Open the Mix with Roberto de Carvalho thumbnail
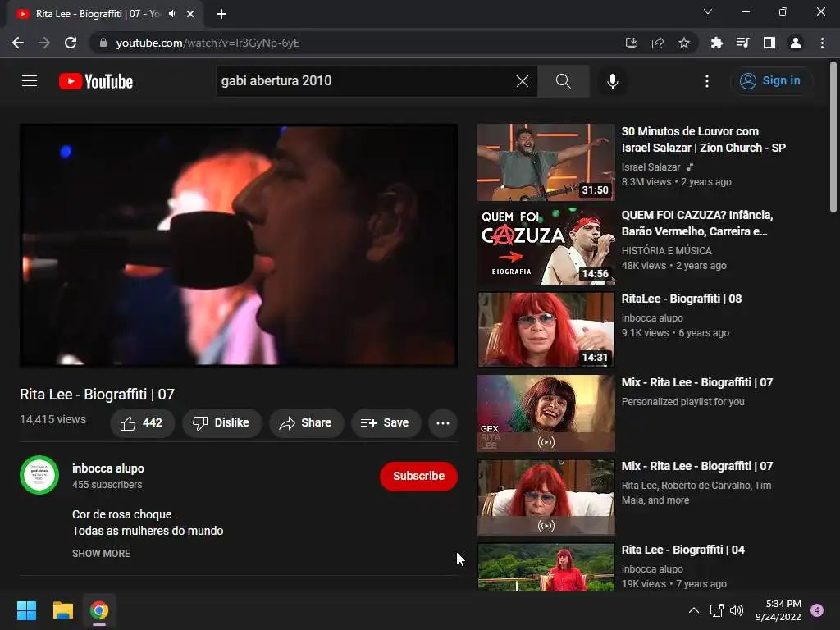Image resolution: width=840 pixels, height=630 pixels. (x=546, y=496)
